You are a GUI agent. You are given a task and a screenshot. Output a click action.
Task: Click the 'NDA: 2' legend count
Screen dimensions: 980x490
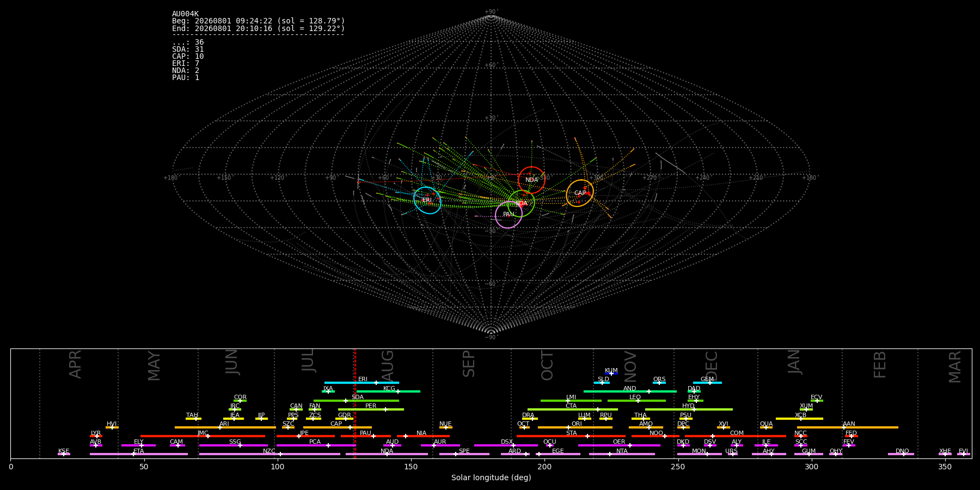(186, 71)
